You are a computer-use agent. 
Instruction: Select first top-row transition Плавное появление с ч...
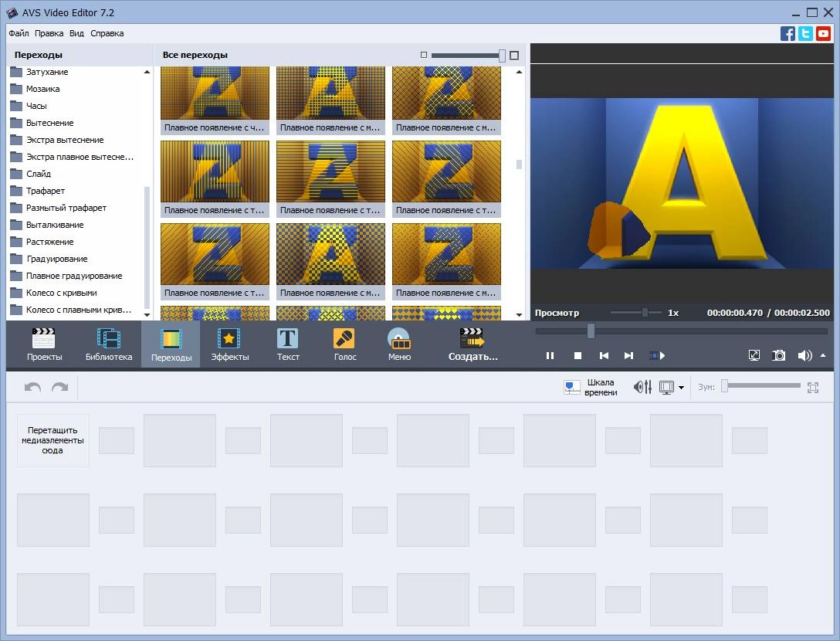(215, 100)
